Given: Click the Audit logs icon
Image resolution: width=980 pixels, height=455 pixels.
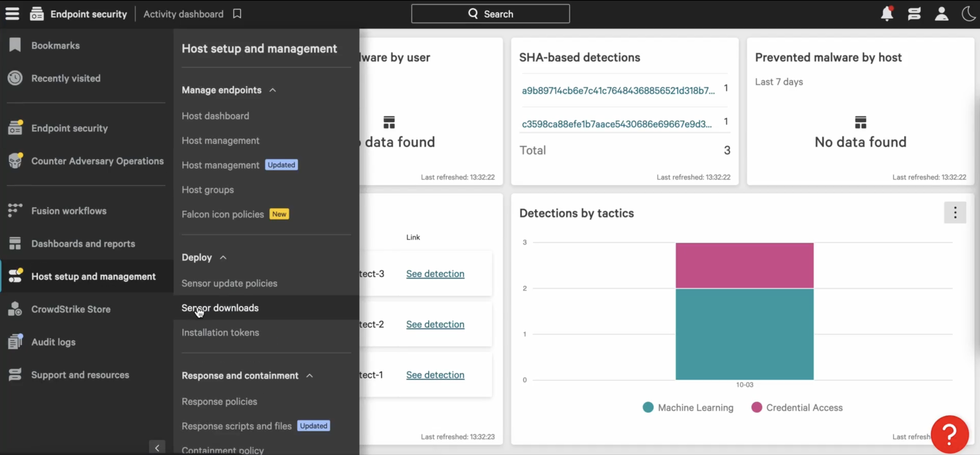Looking at the screenshot, I should pos(15,342).
